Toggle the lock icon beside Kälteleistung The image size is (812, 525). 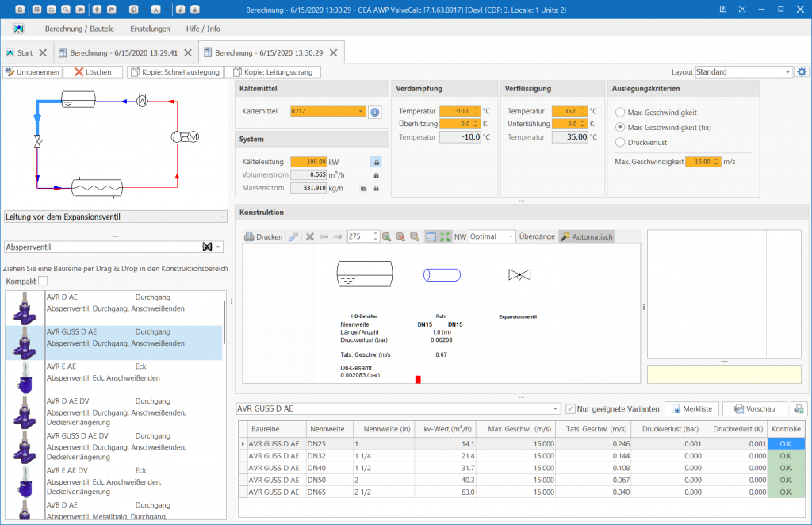point(377,162)
